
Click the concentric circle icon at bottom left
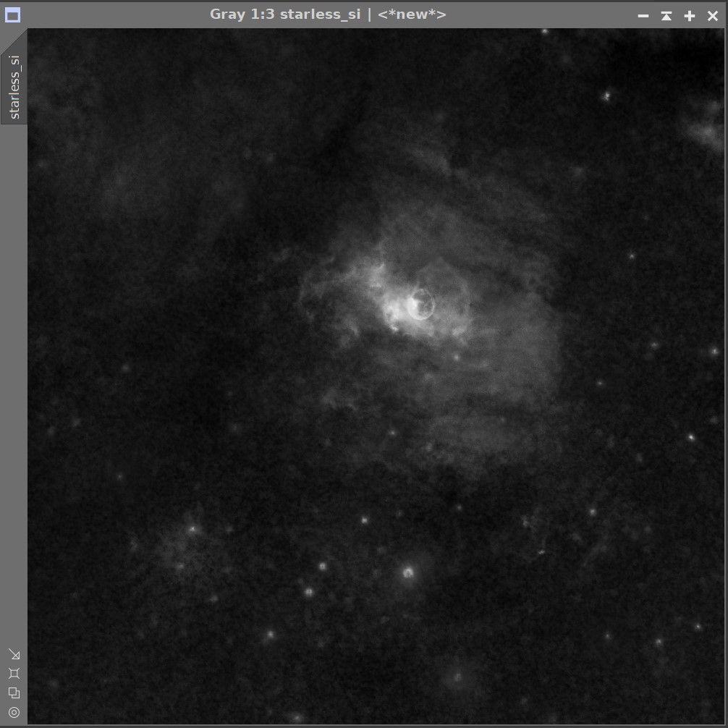coord(14,712)
